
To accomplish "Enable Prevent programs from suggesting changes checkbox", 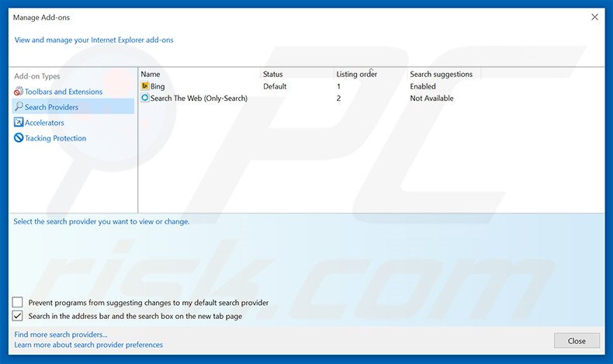I will point(18,302).
